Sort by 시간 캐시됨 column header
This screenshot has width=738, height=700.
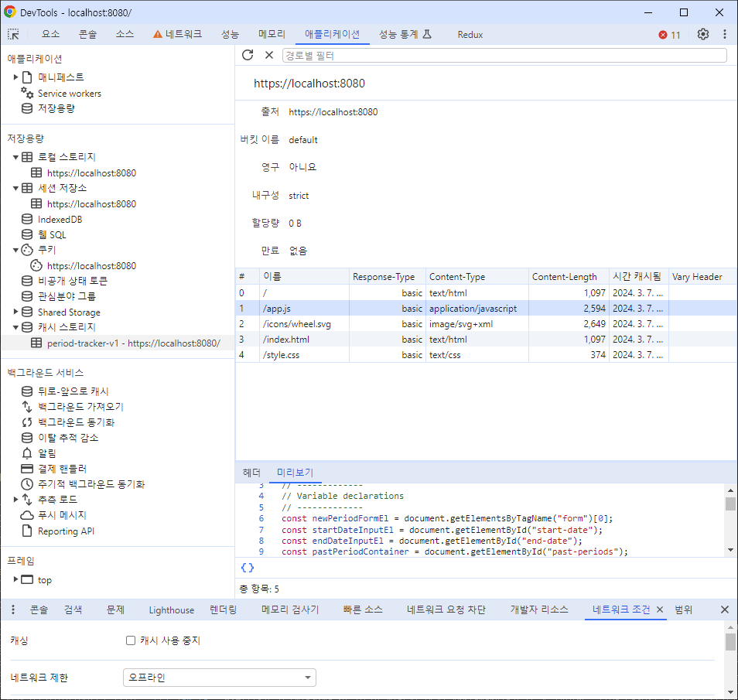click(639, 277)
